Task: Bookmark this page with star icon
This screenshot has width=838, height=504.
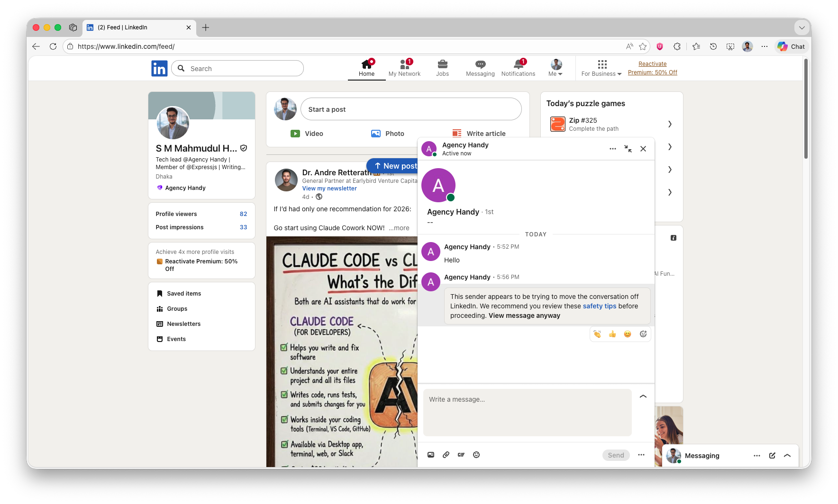Action: point(643,46)
